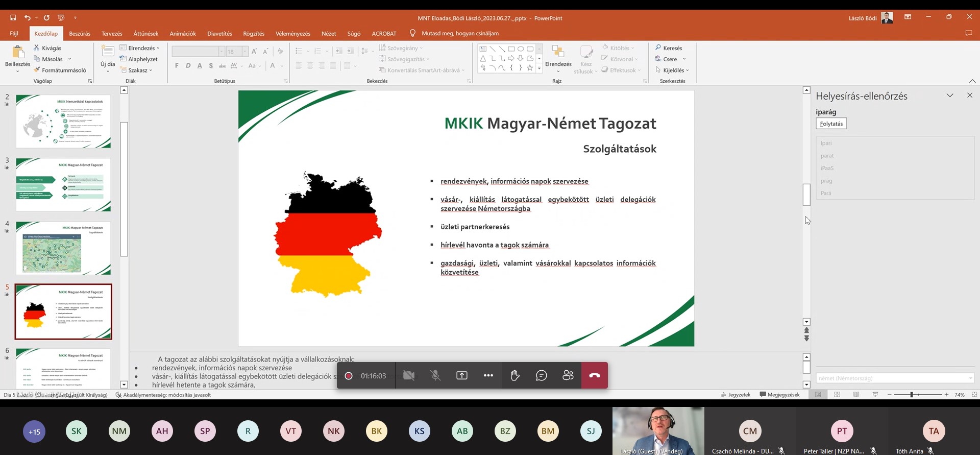Screen dimensions: 980x455
Task: Click the Új dia new slide icon
Action: point(108,52)
